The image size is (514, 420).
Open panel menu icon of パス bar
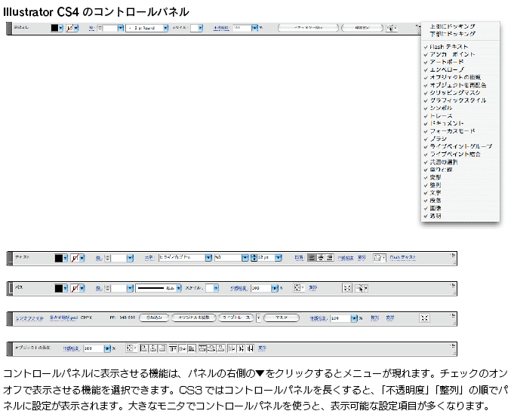(x=454, y=286)
